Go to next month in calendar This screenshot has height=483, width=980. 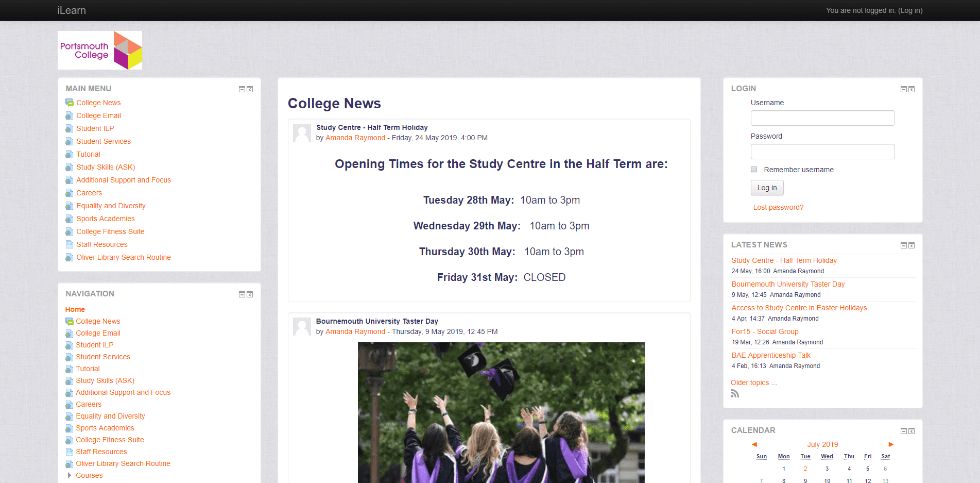click(891, 444)
